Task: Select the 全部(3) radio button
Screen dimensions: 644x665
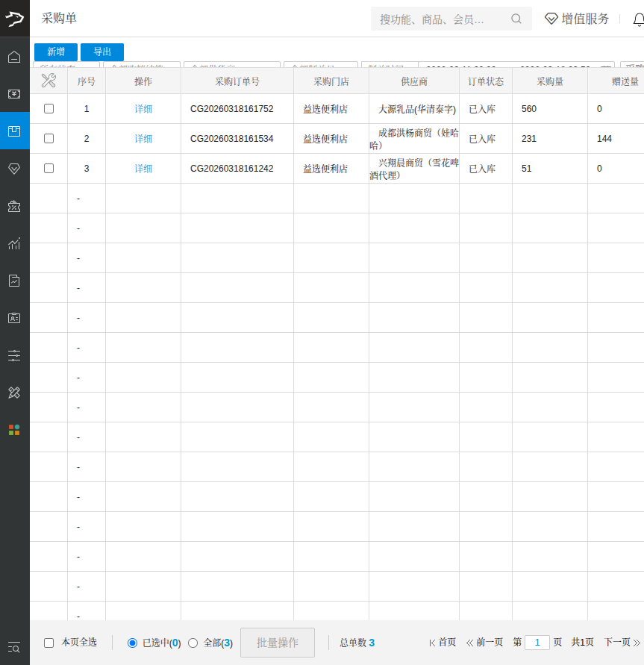Action: click(193, 643)
